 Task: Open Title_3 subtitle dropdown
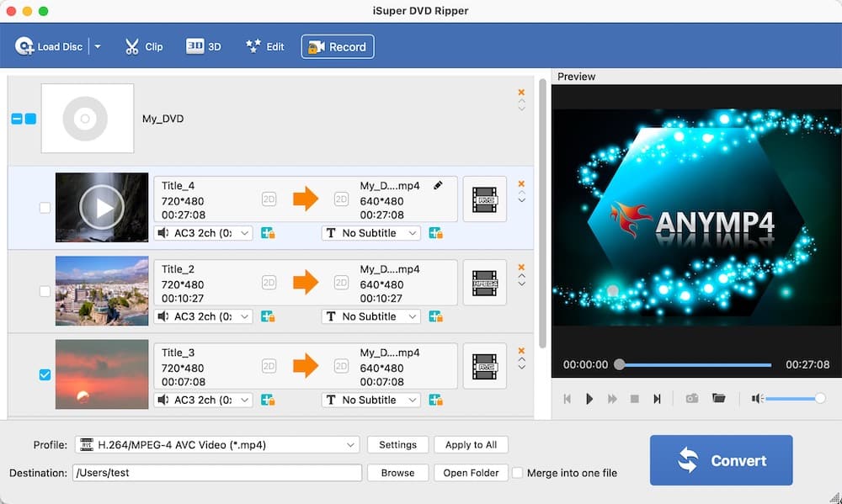[x=371, y=400]
